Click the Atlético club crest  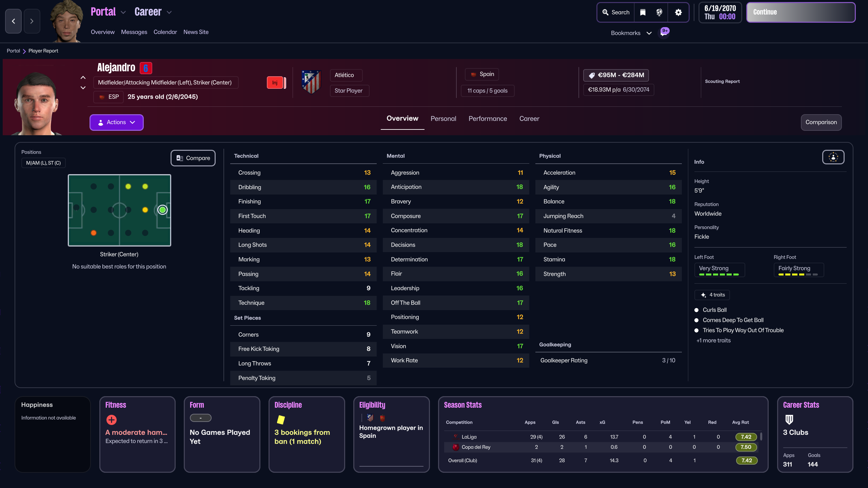click(311, 82)
